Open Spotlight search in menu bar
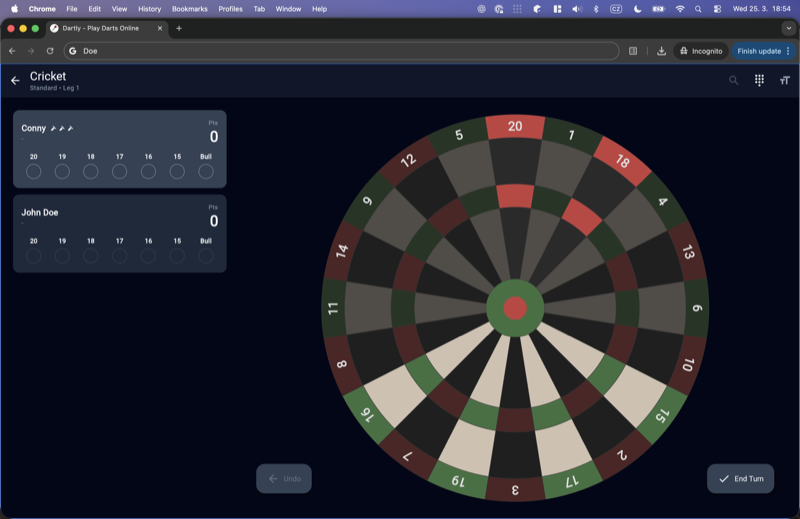Image resolution: width=800 pixels, height=519 pixels. click(x=698, y=9)
